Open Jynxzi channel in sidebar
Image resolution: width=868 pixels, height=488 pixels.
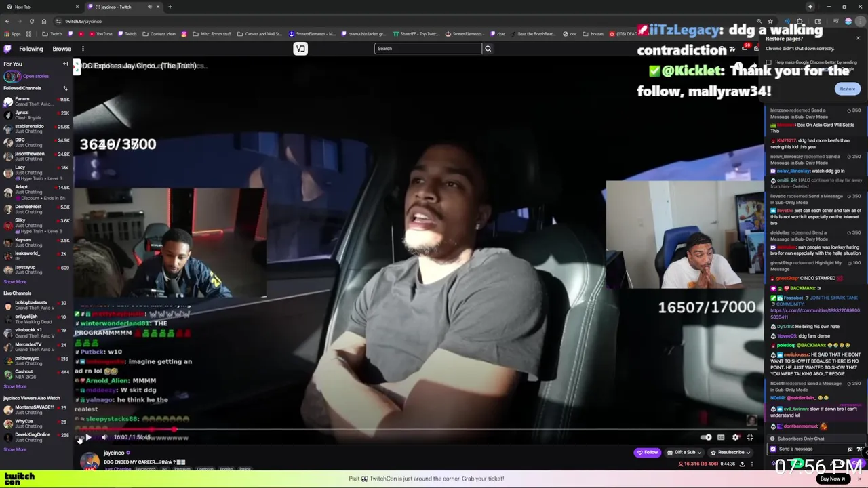37,115
